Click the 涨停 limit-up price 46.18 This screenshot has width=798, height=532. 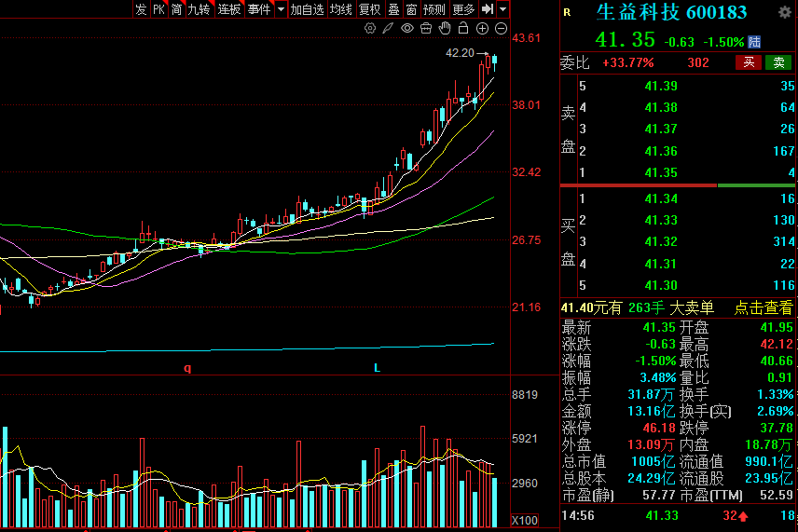coord(658,428)
